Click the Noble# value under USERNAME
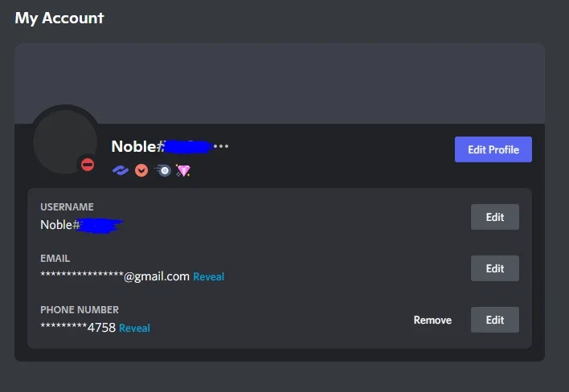The image size is (569, 392). [x=60, y=225]
